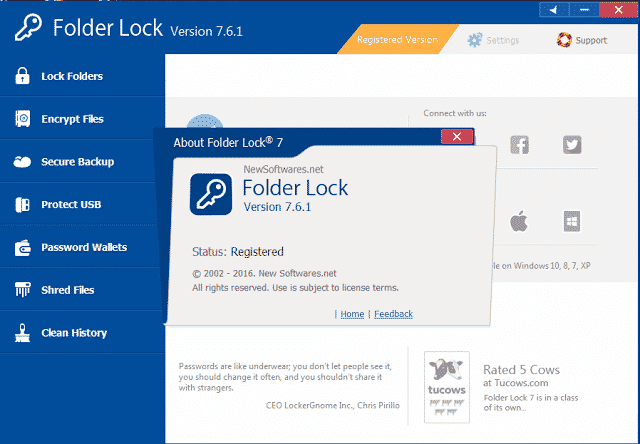Click the Apple platform icon
The width and height of the screenshot is (640, 444).
coord(519,221)
